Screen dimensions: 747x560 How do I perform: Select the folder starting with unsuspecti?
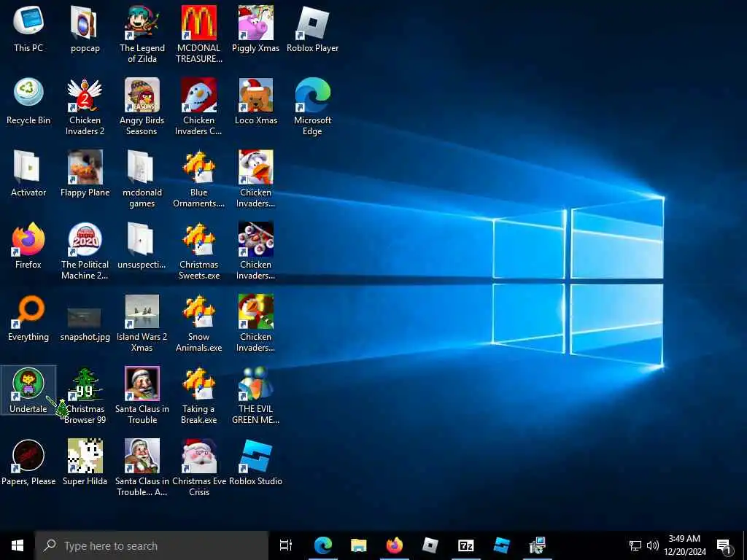tap(142, 245)
